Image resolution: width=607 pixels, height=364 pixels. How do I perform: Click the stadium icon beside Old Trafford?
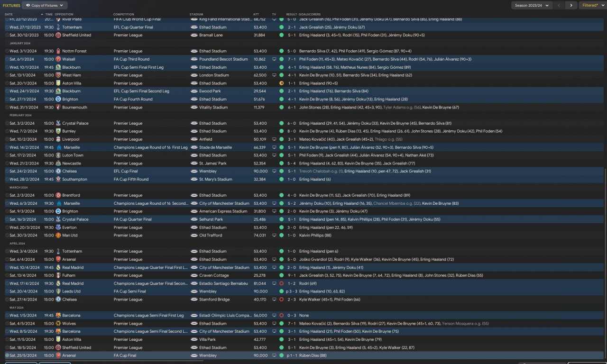(x=194, y=236)
